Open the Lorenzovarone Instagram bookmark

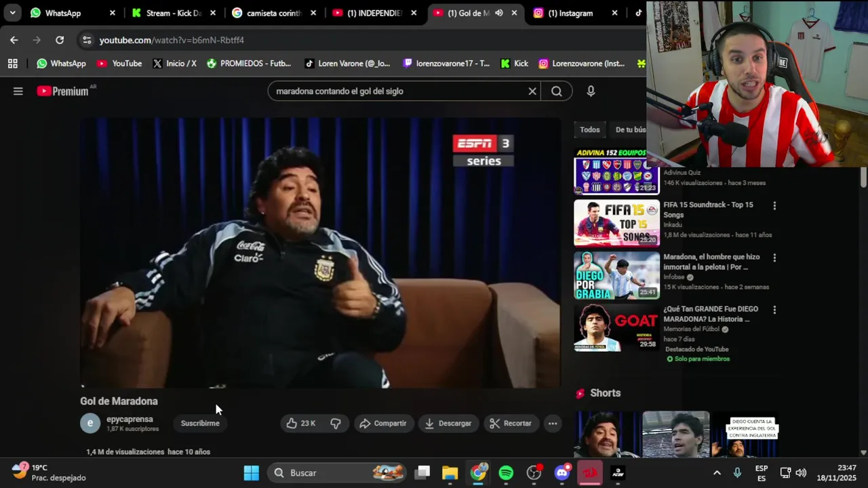click(x=582, y=63)
